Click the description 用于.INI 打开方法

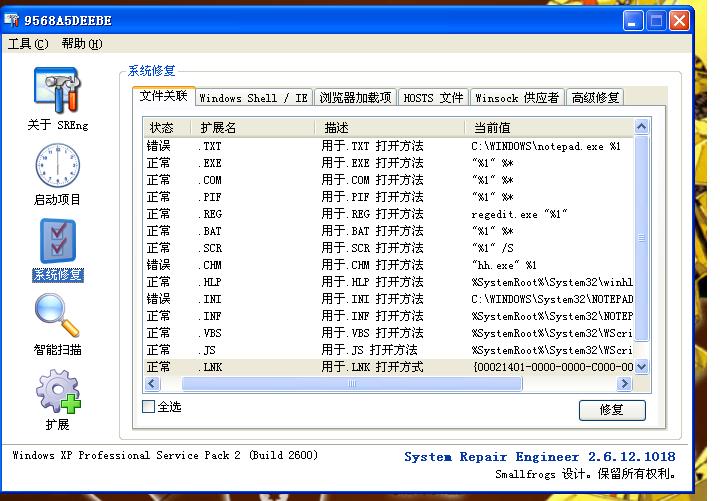(x=372, y=299)
